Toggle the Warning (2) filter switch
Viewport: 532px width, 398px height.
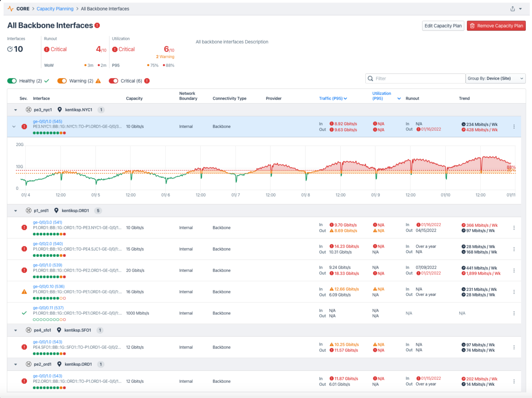click(x=62, y=81)
